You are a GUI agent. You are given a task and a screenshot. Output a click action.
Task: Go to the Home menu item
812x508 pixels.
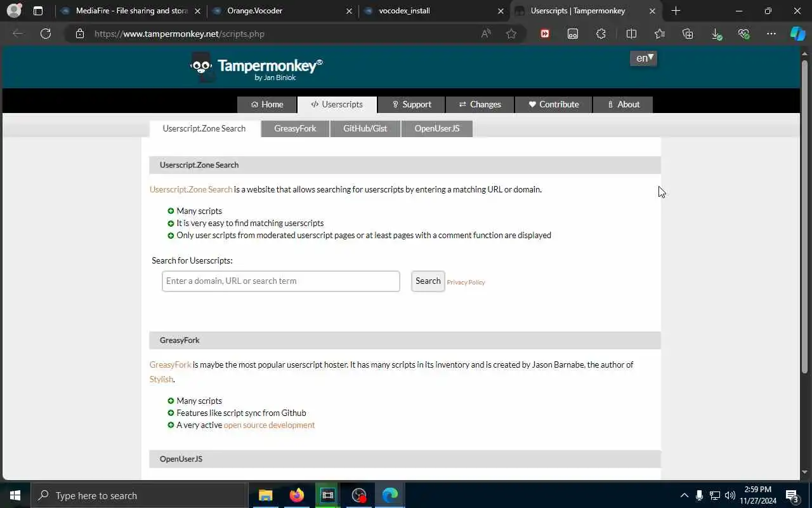(x=267, y=105)
